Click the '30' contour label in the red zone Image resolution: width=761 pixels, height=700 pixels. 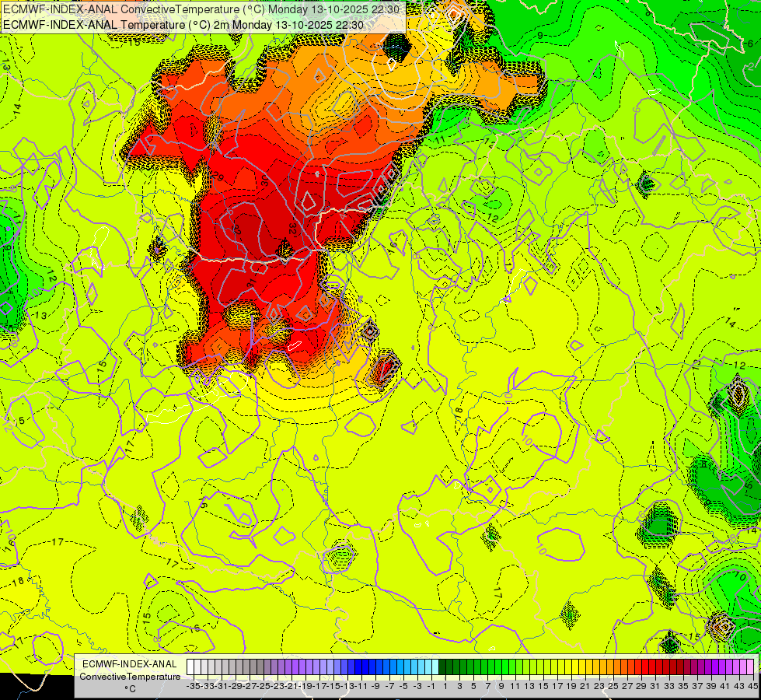point(264,180)
